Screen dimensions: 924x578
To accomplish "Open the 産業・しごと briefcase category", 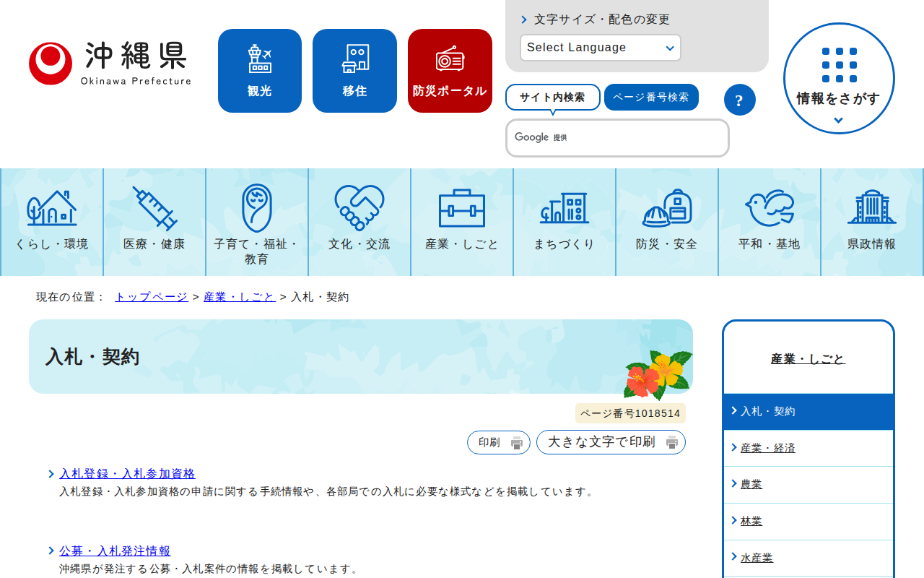I will click(x=462, y=222).
